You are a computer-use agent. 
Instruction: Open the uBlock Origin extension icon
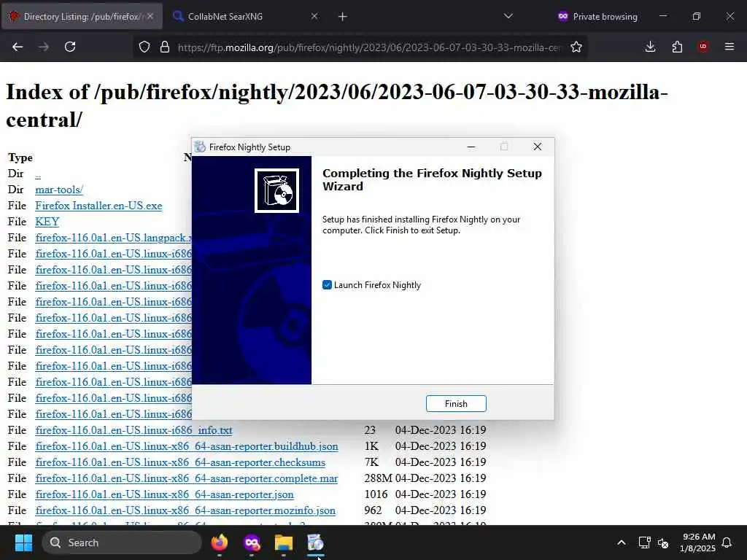coord(703,47)
